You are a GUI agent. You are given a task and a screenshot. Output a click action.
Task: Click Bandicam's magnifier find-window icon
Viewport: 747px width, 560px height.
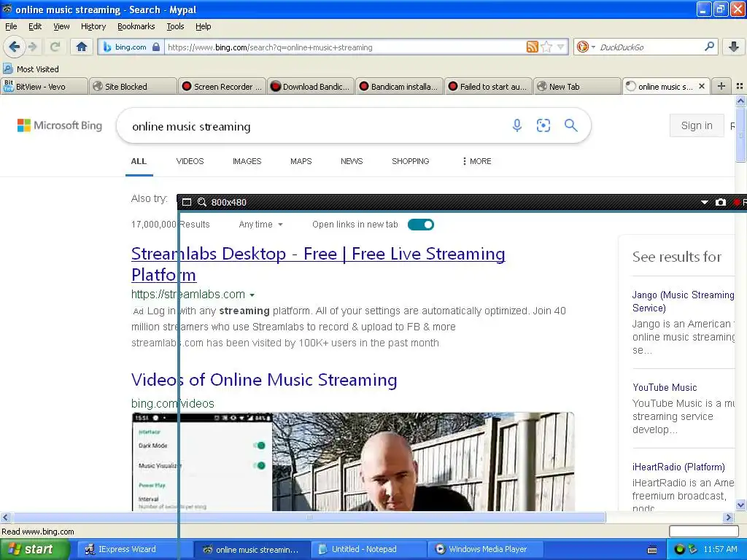(202, 202)
